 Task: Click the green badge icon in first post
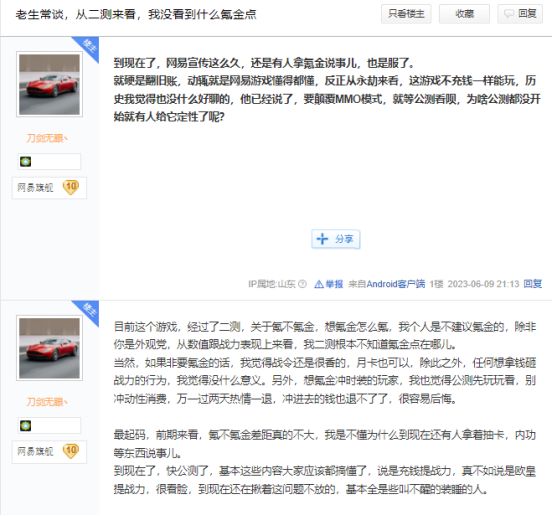[26, 162]
